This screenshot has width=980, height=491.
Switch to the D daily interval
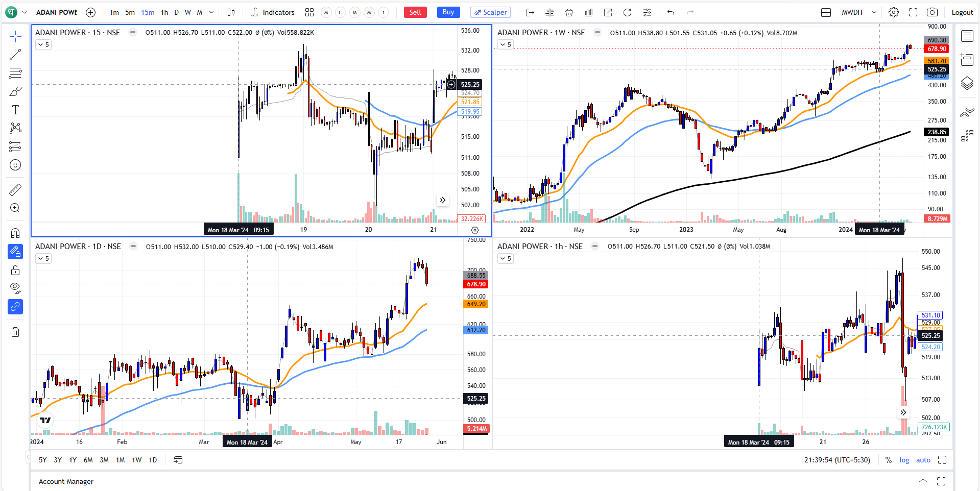tap(177, 12)
